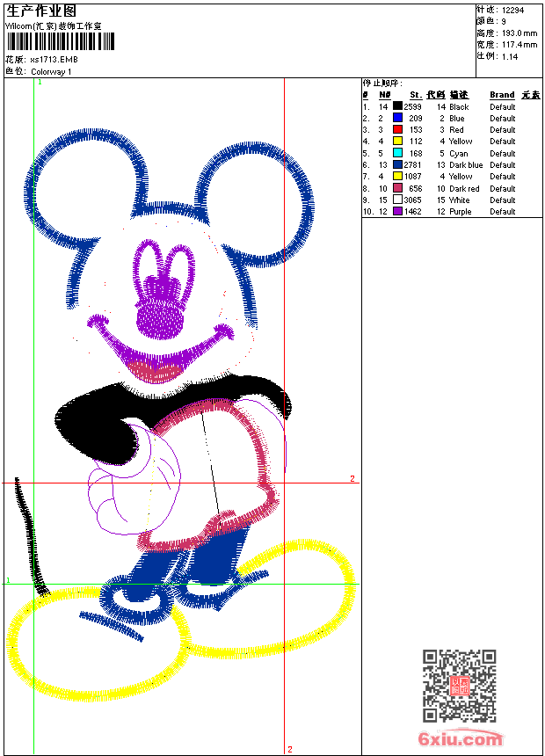545x756 pixels.
Task: Select the stitch count '168' in Cyan row
Action: (415, 153)
